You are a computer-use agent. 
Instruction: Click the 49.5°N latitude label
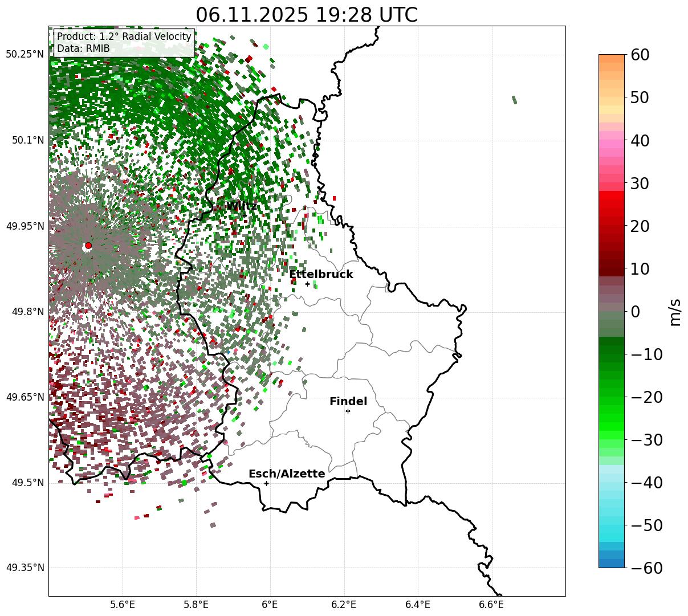coord(27,483)
